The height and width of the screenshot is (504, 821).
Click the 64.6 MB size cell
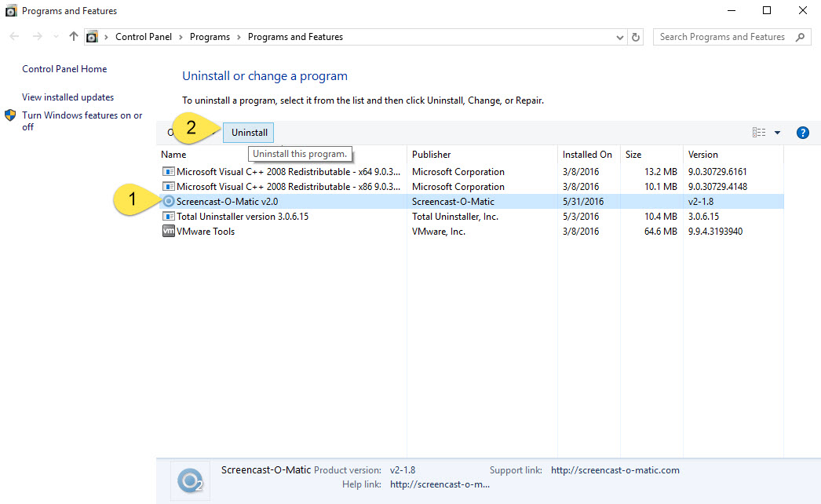[x=660, y=231]
